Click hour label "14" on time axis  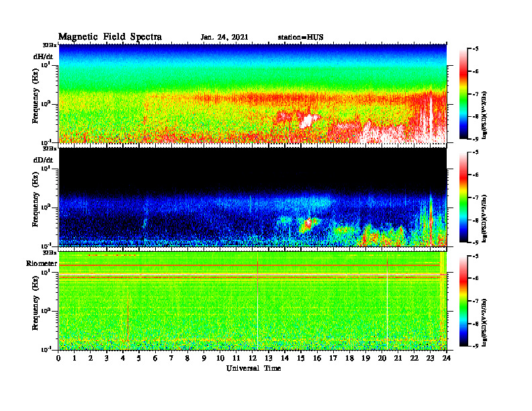[285, 358]
